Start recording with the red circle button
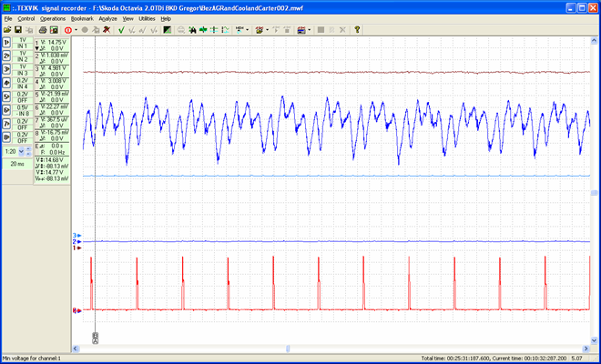 coord(68,30)
